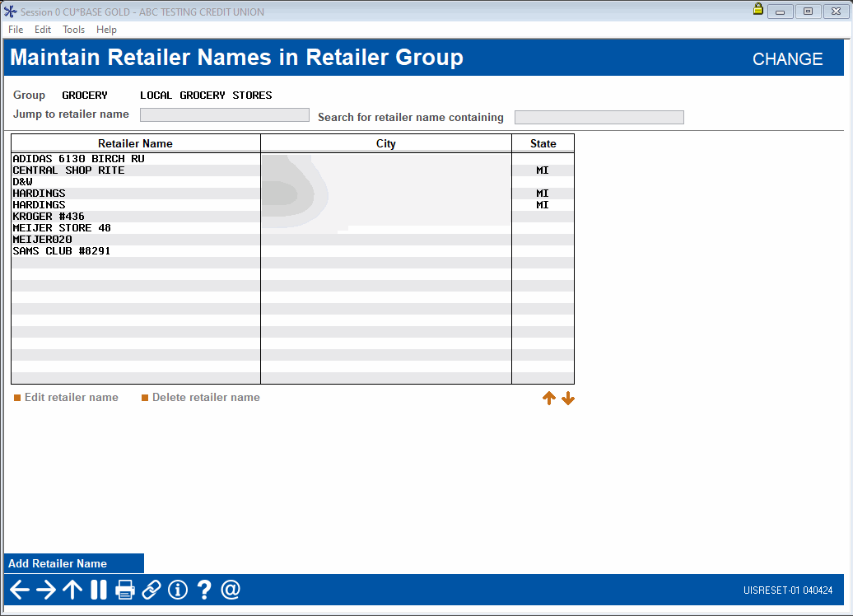Go back using the left arrow icon
Screen dimensions: 853x616
[x=20, y=590]
